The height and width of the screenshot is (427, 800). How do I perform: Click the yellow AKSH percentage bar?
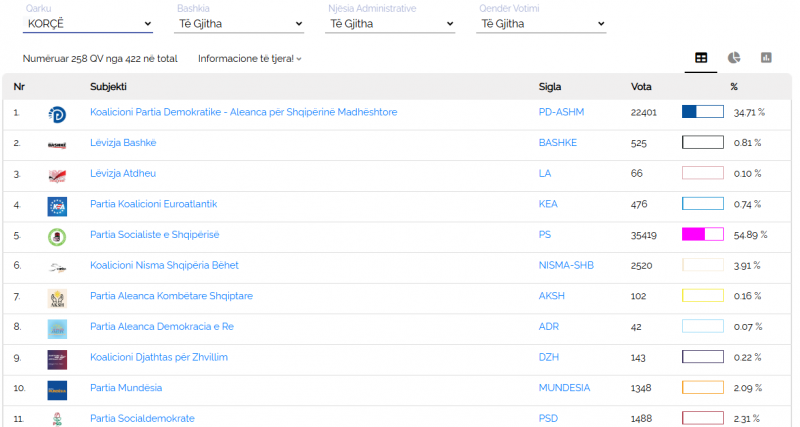pos(703,295)
